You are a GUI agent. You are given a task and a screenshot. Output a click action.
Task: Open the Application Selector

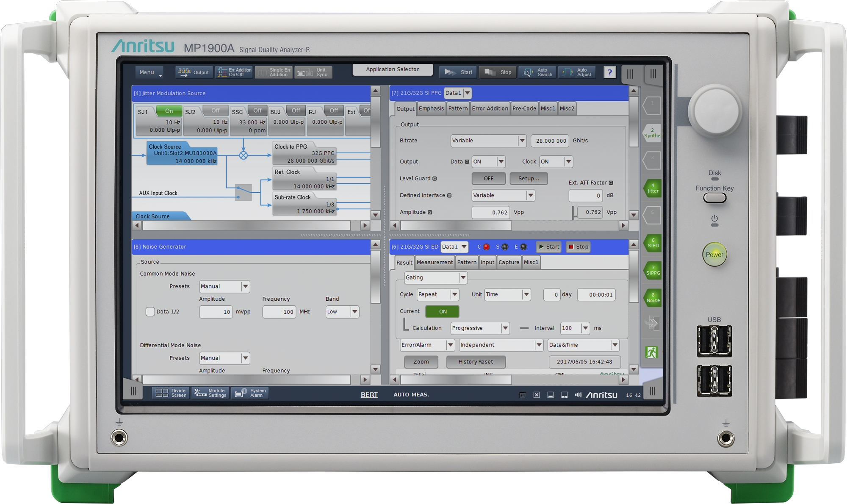tap(392, 69)
